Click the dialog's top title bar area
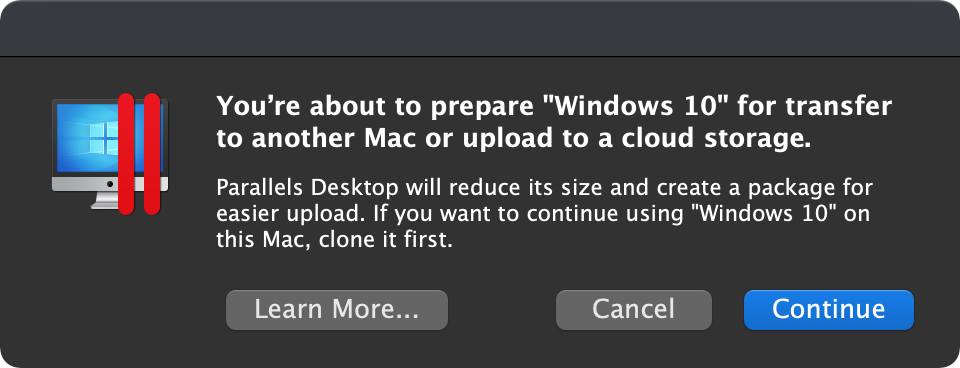This screenshot has width=960, height=368. click(x=480, y=28)
